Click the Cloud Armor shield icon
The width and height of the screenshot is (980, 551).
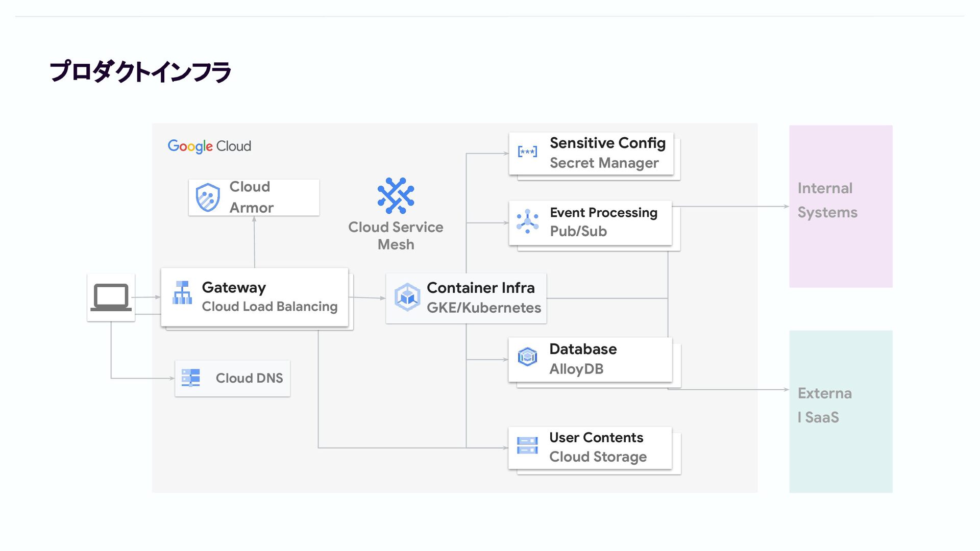[x=208, y=197]
